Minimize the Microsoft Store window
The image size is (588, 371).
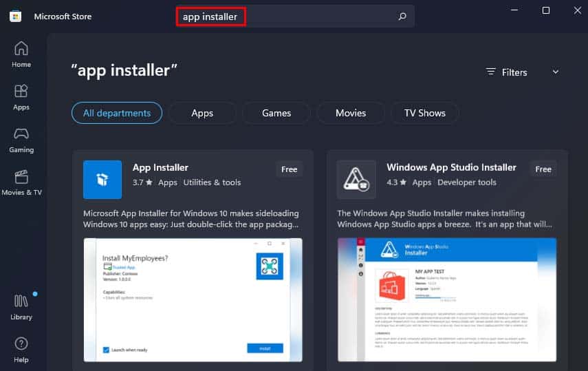click(514, 10)
